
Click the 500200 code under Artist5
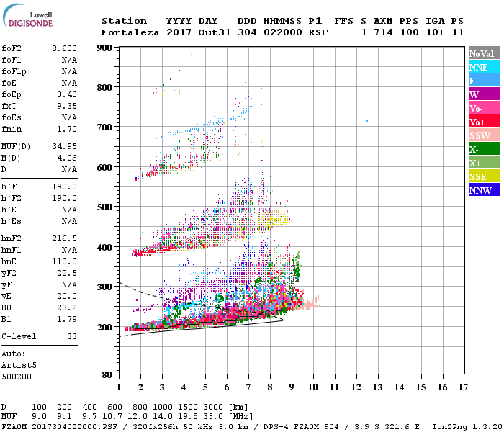[17, 377]
